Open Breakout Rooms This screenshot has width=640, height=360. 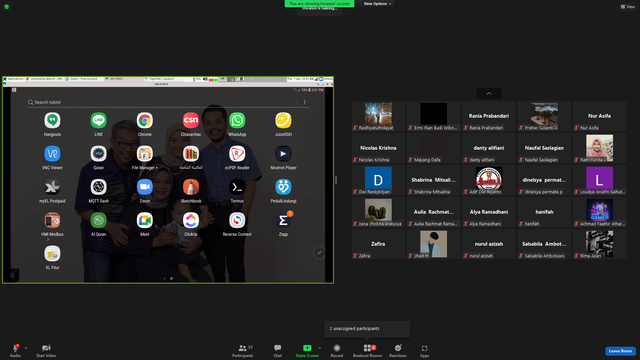(x=367, y=350)
